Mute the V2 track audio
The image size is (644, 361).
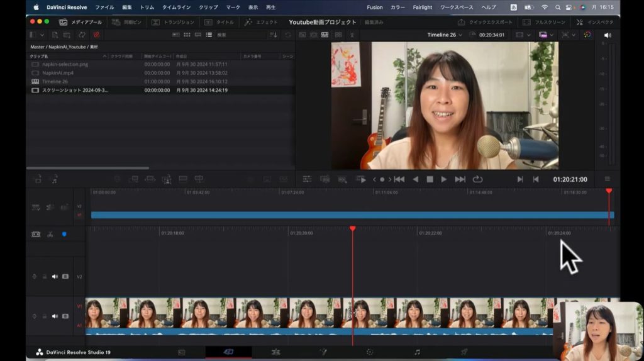(55, 276)
